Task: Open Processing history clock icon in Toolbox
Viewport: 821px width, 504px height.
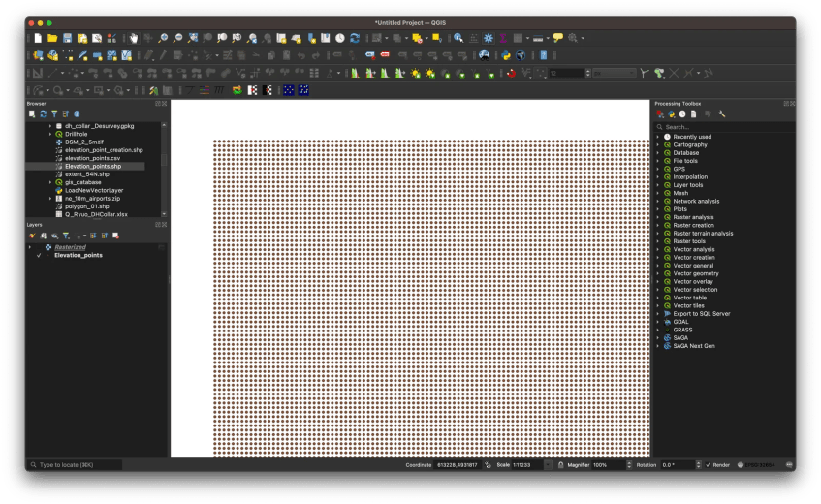Action: point(682,114)
